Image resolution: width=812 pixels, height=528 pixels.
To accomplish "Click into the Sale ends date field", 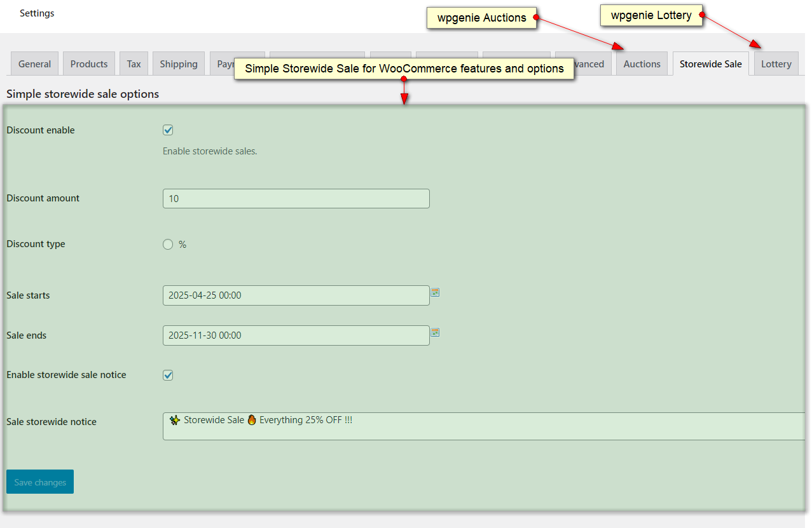I will [296, 335].
